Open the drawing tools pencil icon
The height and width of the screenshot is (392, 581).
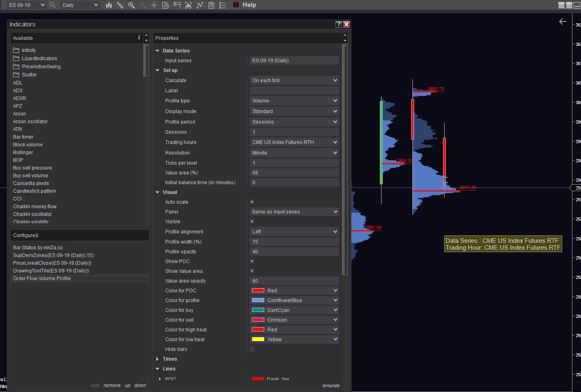coord(120,5)
